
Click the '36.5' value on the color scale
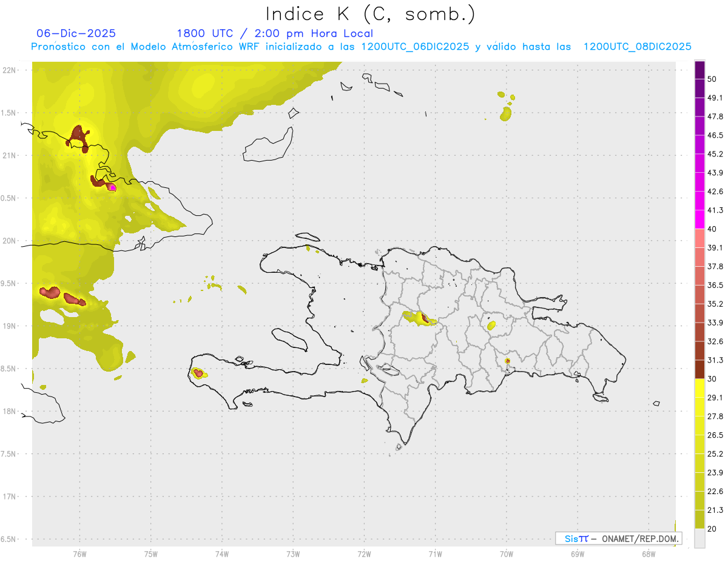click(x=715, y=285)
